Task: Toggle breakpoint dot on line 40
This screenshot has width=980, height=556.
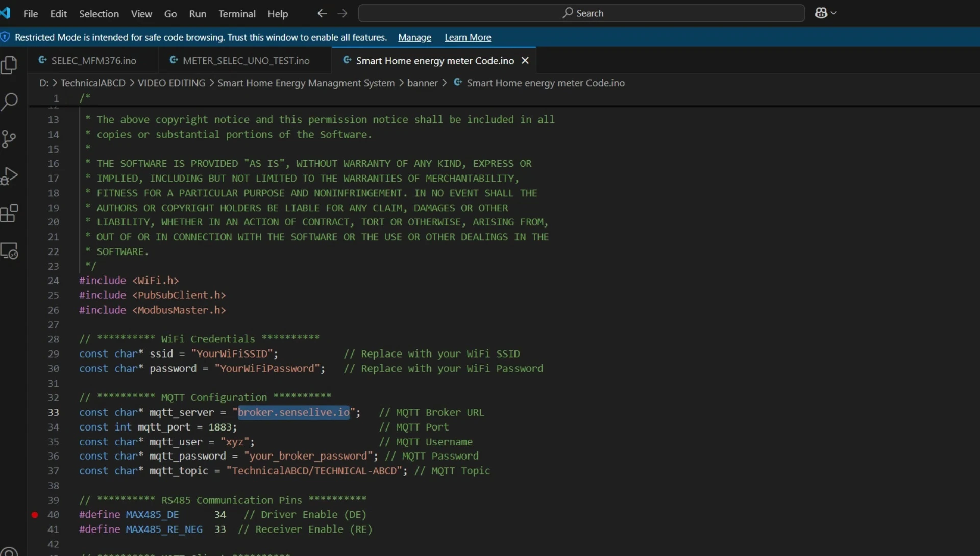Action: 35,515
